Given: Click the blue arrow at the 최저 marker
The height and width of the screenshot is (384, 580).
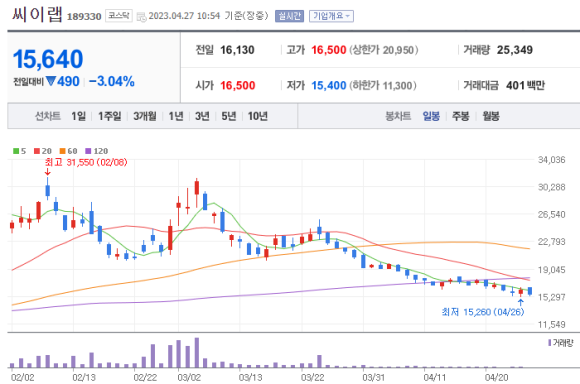Looking at the screenshot, I should tap(521, 302).
